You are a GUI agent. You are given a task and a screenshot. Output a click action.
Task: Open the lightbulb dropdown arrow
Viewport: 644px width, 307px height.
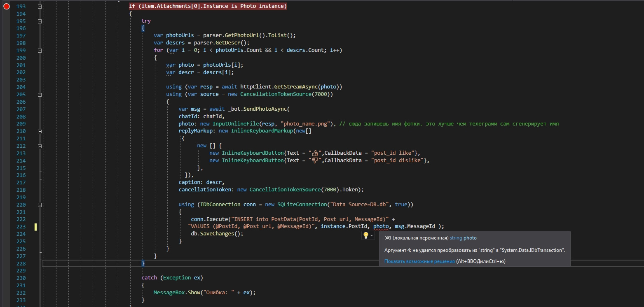point(372,235)
